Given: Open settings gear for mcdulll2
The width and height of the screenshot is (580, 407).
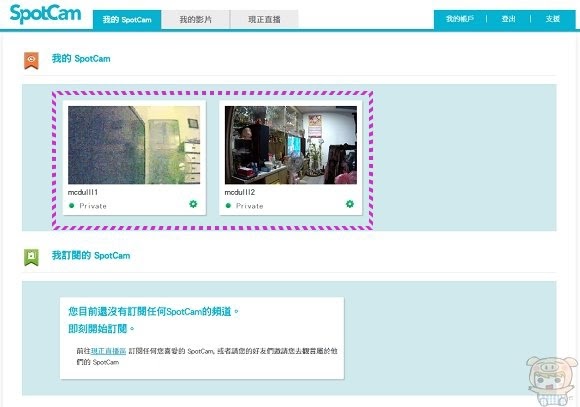Looking at the screenshot, I should (x=350, y=204).
